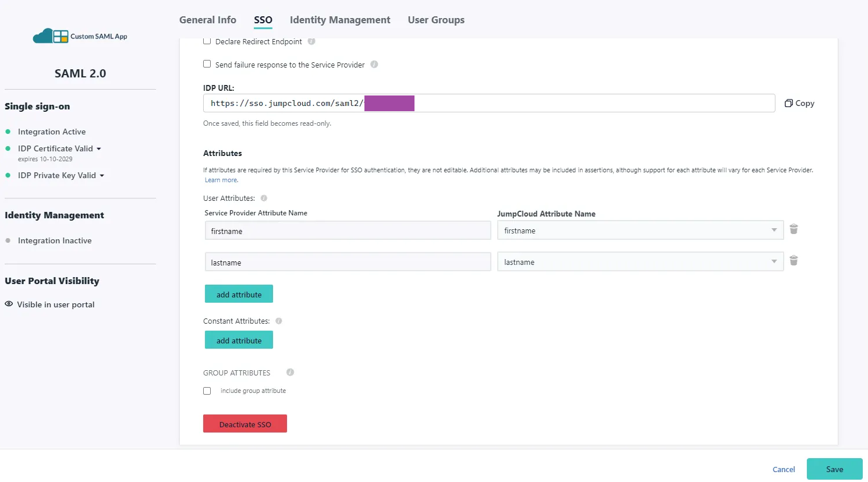The image size is (868, 482).
Task: Tick the include group attribute checkbox
Action: click(207, 391)
